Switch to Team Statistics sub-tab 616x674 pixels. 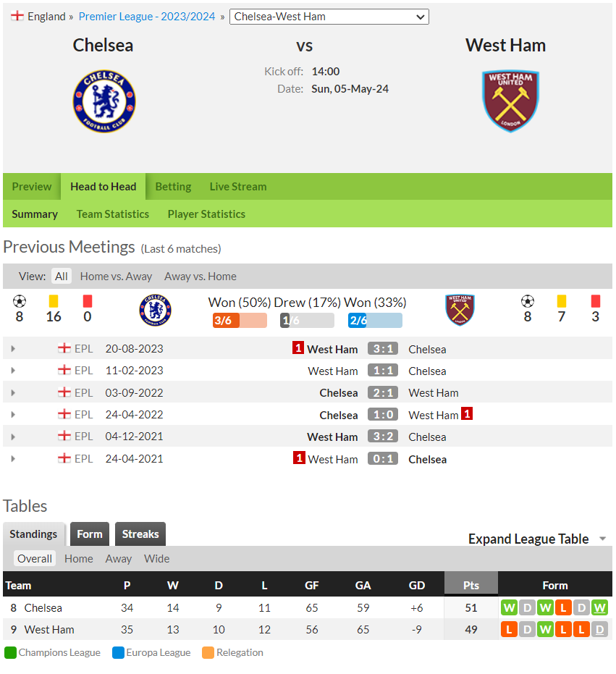point(113,214)
